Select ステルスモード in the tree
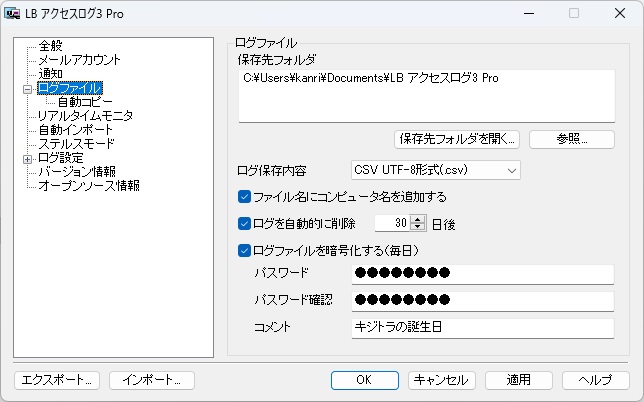Image resolution: width=644 pixels, height=402 pixels. (x=76, y=144)
